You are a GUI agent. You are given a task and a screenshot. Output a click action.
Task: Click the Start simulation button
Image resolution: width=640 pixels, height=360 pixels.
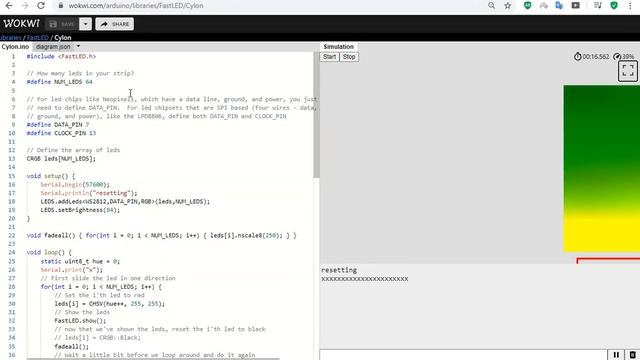329,57
